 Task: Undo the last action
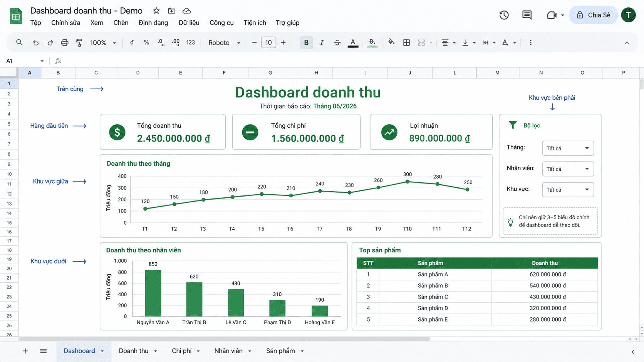pos(35,43)
